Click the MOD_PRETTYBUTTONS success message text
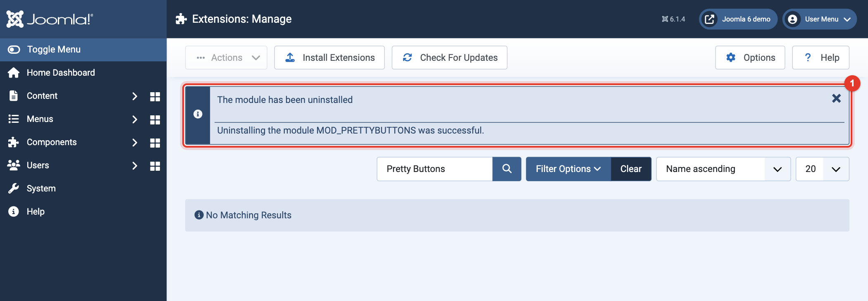The width and height of the screenshot is (868, 301). pyautogui.click(x=351, y=131)
